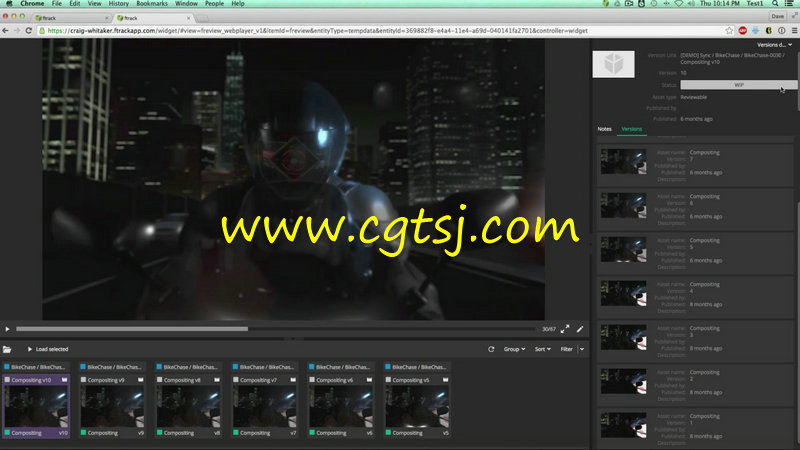Click the asset placeholder cube thumbnail
This screenshot has height=450, width=800.
pos(613,64)
